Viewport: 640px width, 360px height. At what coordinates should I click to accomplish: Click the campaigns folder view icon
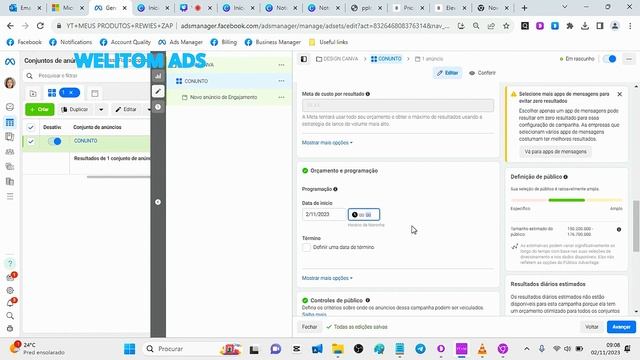coord(33,93)
